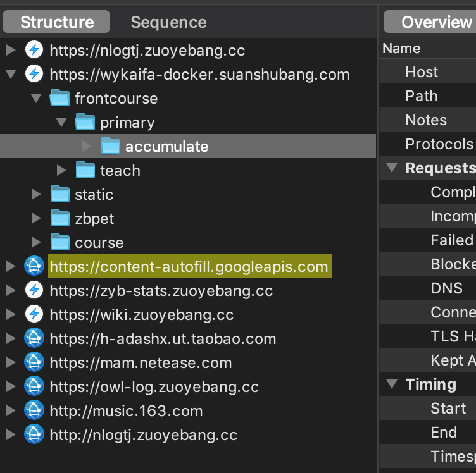This screenshot has width=476, height=473.
Task: Click the lightning icon beside wykaifa-docker.suanshubang.com
Action: pyautogui.click(x=34, y=74)
